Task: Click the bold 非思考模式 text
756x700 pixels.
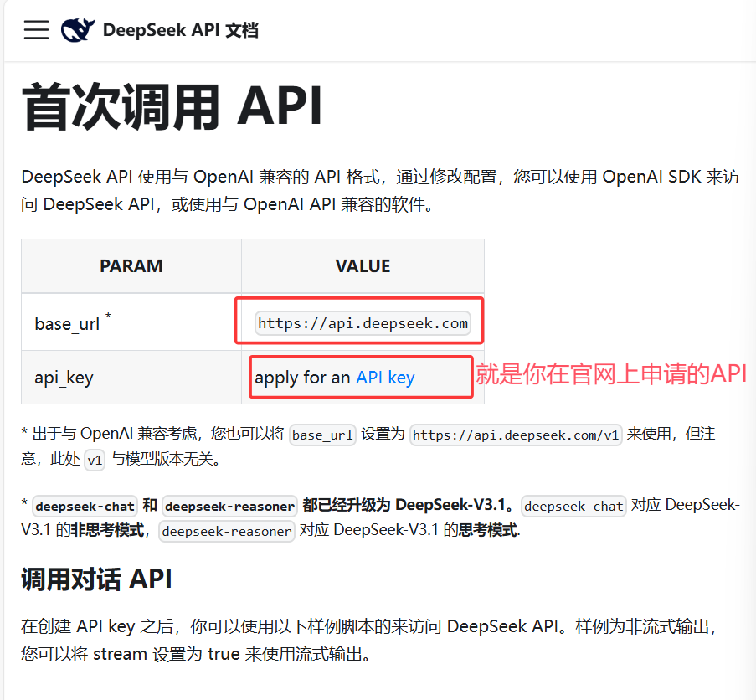Action: pos(107,530)
